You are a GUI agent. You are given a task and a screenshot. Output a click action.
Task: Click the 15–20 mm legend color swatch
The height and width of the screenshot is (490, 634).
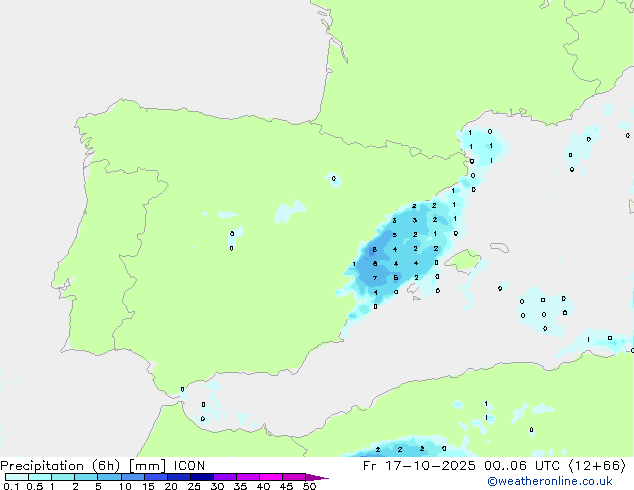pos(155,477)
